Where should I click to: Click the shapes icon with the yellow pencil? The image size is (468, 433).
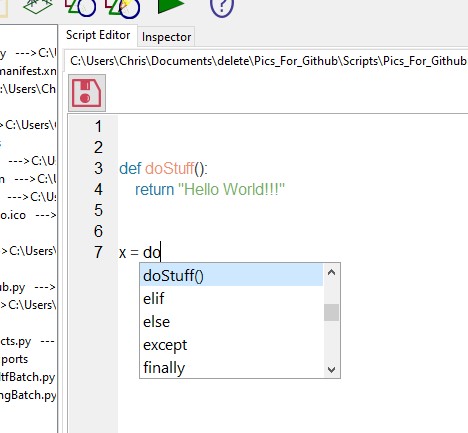(123, 8)
